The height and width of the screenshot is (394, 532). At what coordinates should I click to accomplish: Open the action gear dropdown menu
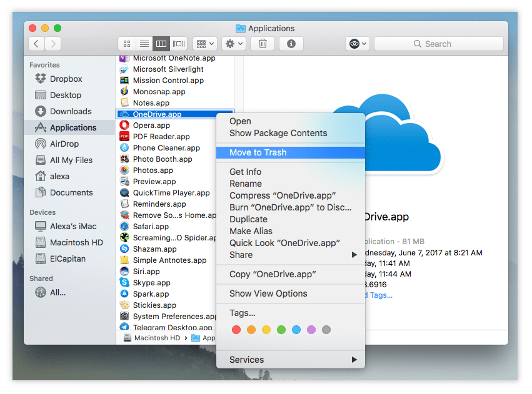pos(233,43)
